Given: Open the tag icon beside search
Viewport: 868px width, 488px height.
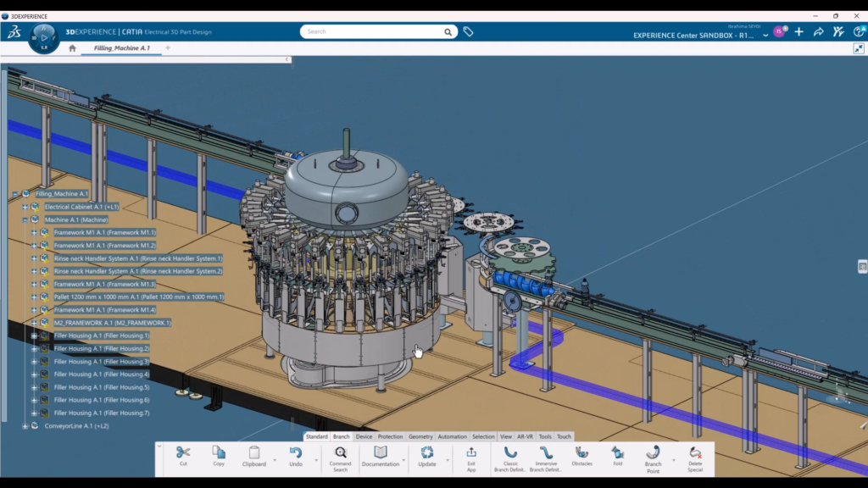Looking at the screenshot, I should [468, 31].
